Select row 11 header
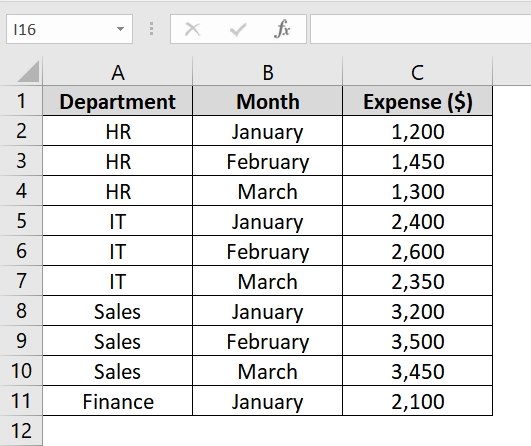 [x=21, y=401]
